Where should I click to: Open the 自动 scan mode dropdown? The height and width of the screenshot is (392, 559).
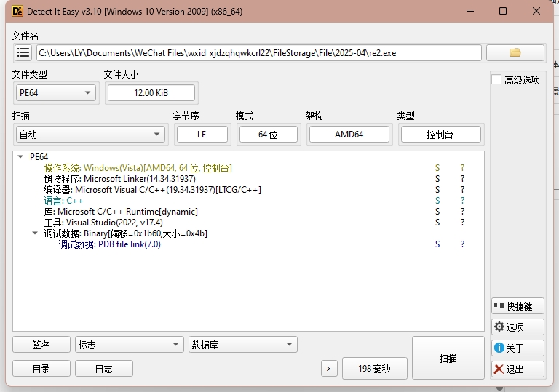pos(90,135)
